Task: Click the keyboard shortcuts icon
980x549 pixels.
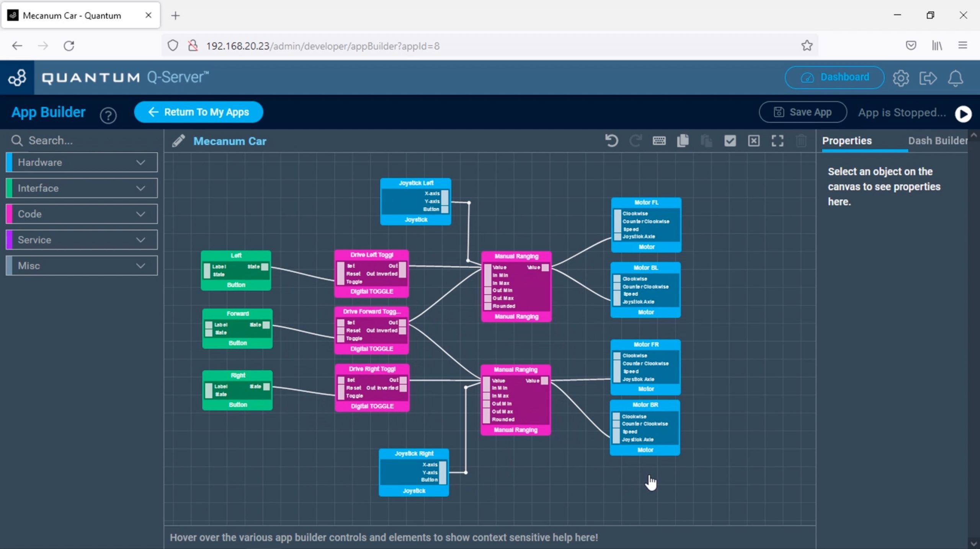Action: 659,141
